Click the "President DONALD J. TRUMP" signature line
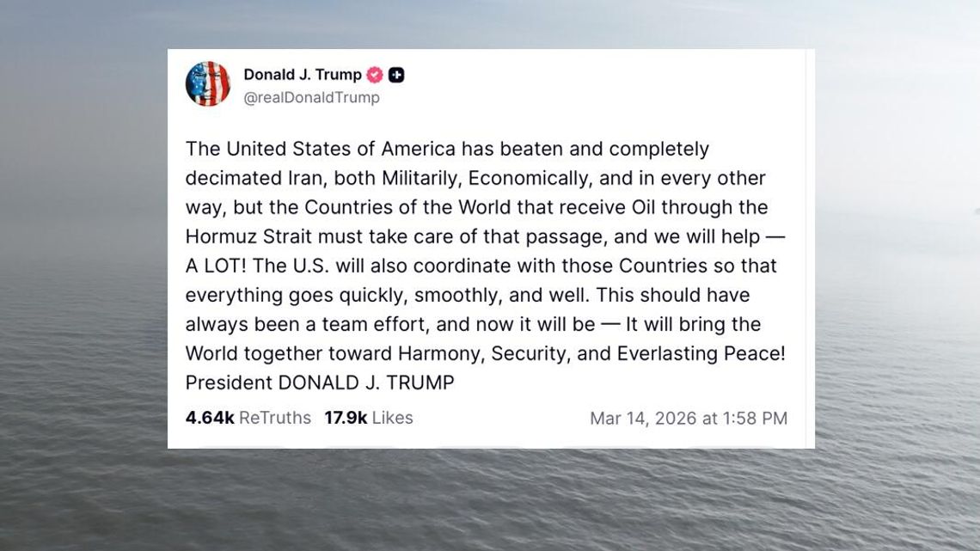The image size is (980, 551). [x=320, y=383]
